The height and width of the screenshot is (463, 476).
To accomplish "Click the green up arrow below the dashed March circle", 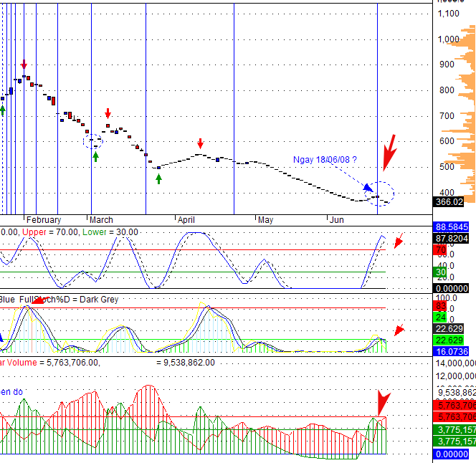I will click(95, 156).
